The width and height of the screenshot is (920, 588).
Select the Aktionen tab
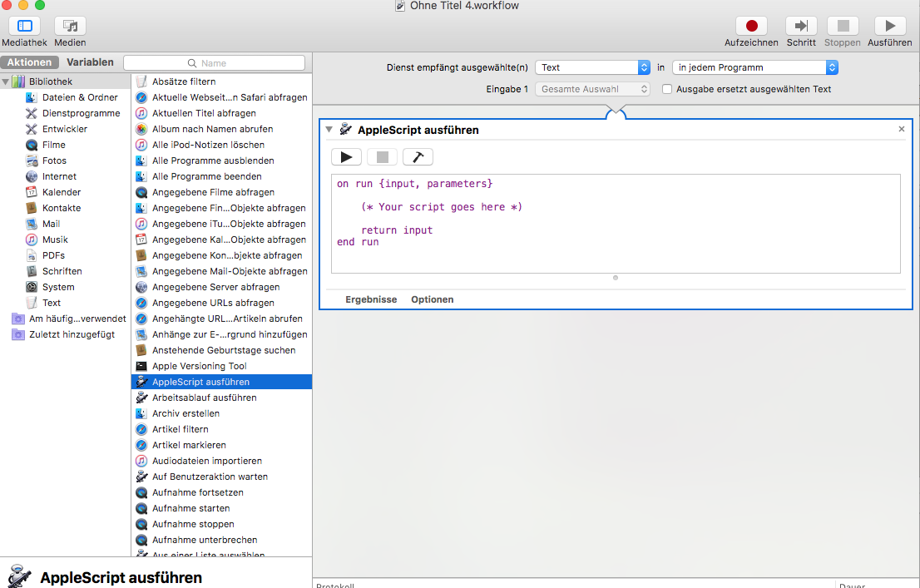pyautogui.click(x=30, y=62)
